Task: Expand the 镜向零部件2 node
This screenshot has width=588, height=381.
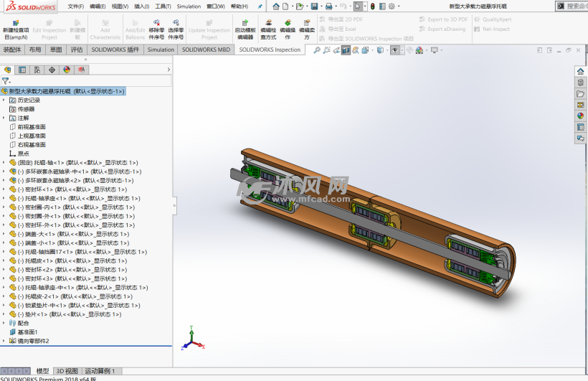Action: point(4,341)
